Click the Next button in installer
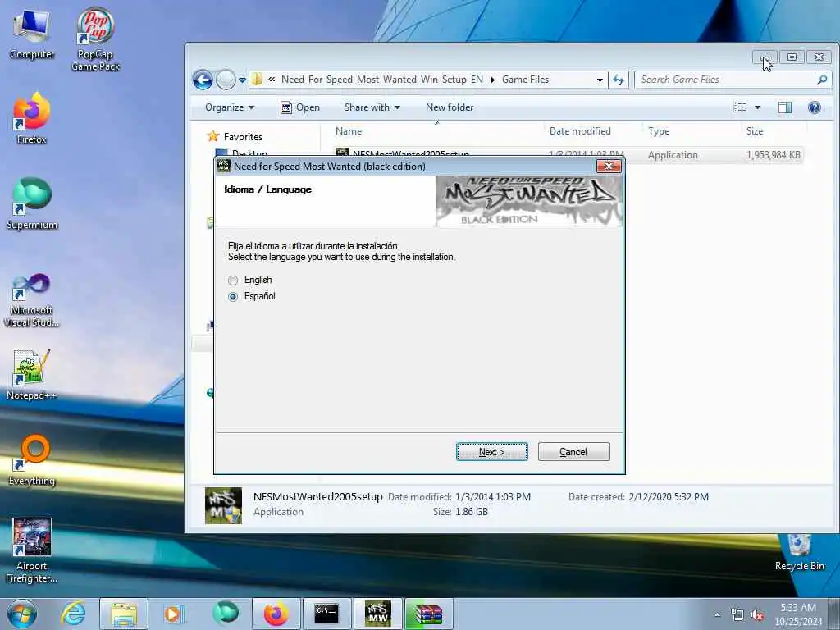 tap(492, 452)
